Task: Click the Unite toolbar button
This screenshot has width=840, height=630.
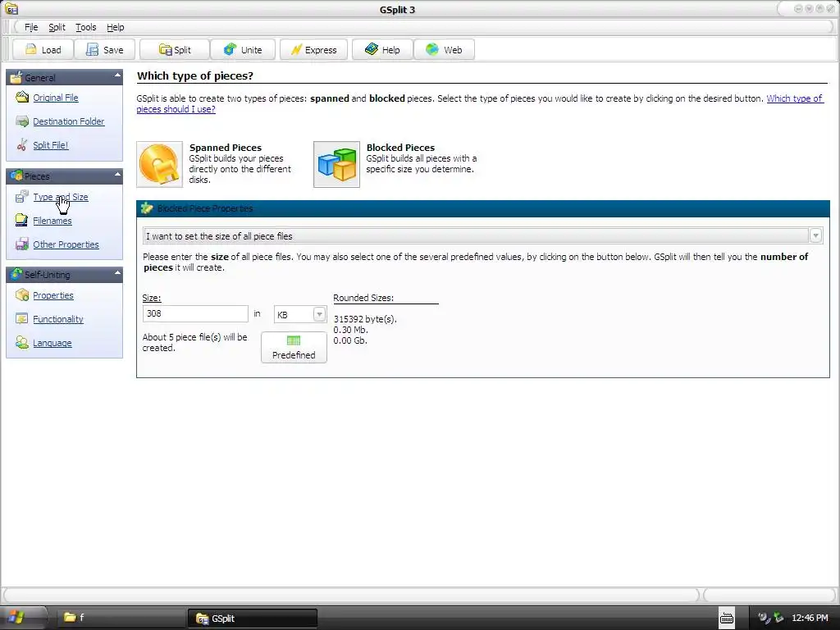Action: click(243, 50)
